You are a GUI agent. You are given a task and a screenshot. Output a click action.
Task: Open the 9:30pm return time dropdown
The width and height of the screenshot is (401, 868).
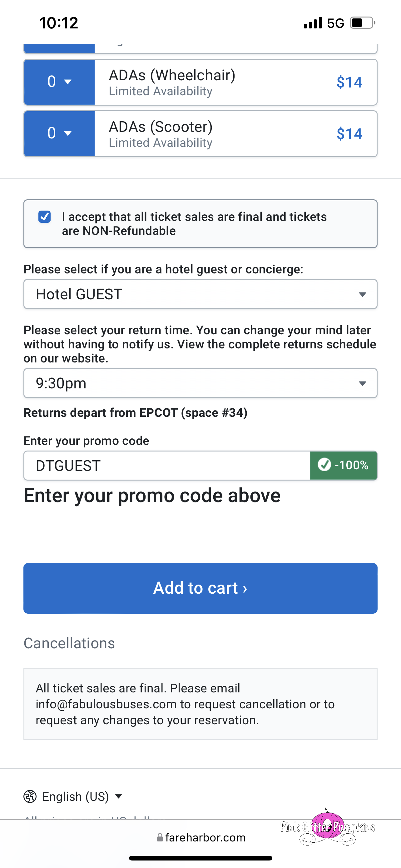click(x=200, y=383)
